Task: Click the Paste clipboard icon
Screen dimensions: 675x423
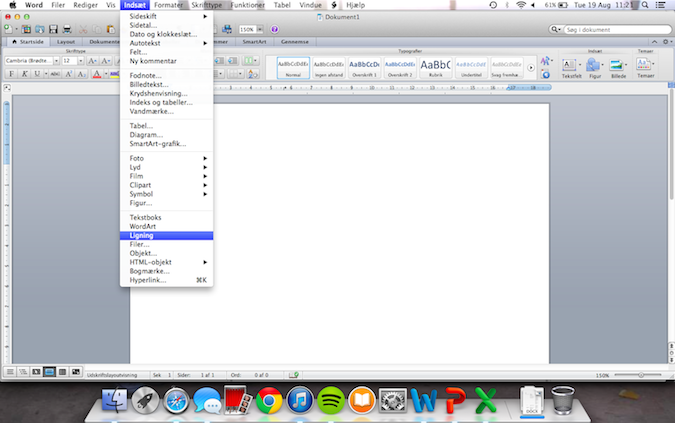Action: (111, 29)
